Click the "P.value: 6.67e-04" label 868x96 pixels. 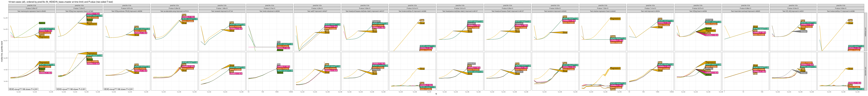point(127,8)
